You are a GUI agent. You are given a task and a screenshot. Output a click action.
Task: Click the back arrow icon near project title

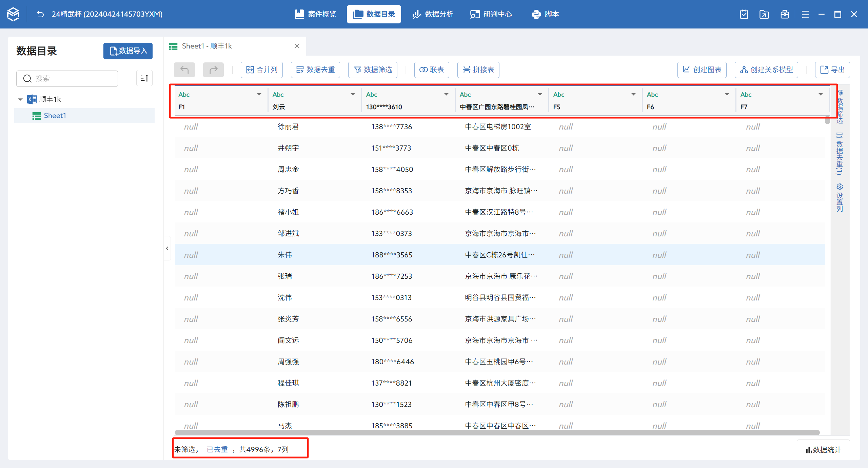[40, 14]
